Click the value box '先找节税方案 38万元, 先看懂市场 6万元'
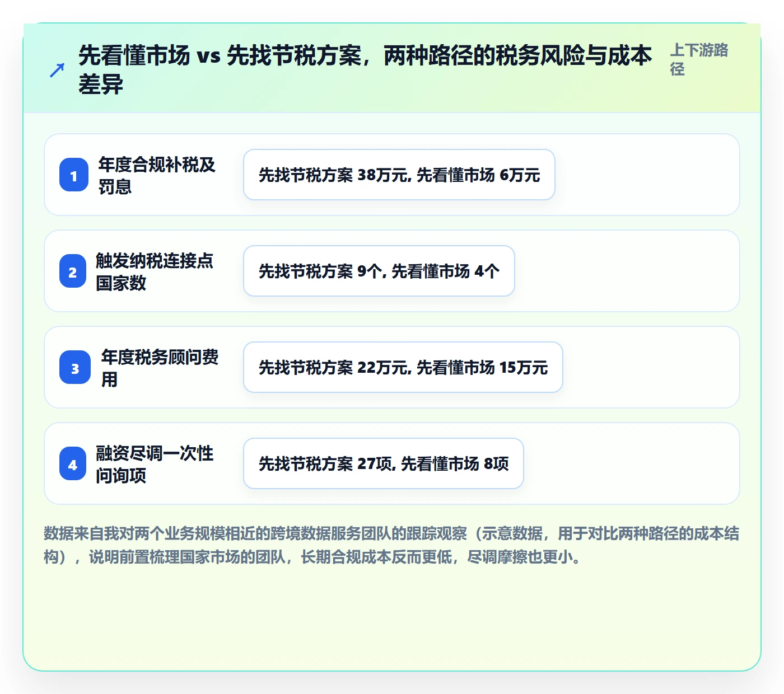Viewport: 784px width, 694px height. click(399, 175)
